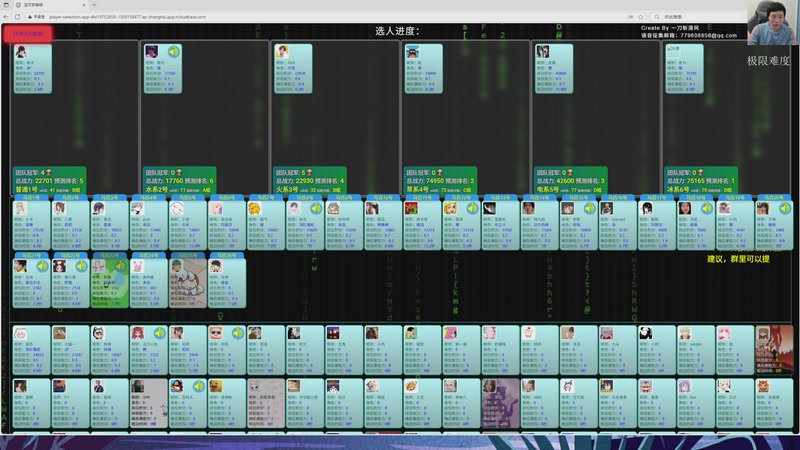Click the 选人进度 heading text
Image resolution: width=800 pixels, height=450 pixels.
397,31
